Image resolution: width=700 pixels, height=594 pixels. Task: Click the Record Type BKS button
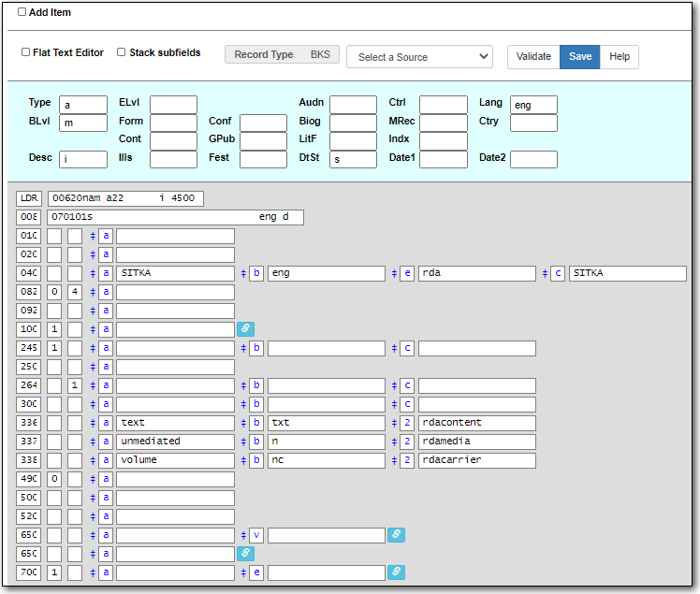[282, 55]
